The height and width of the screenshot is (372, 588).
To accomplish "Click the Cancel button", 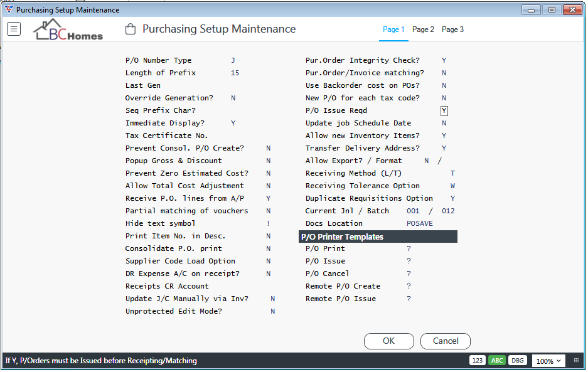I will [446, 341].
